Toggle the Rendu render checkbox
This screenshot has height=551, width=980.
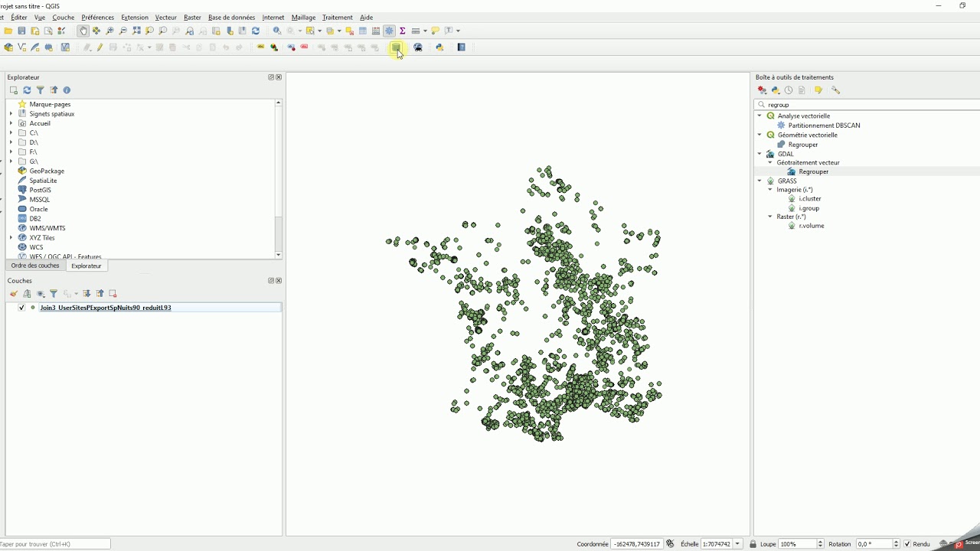[907, 544]
